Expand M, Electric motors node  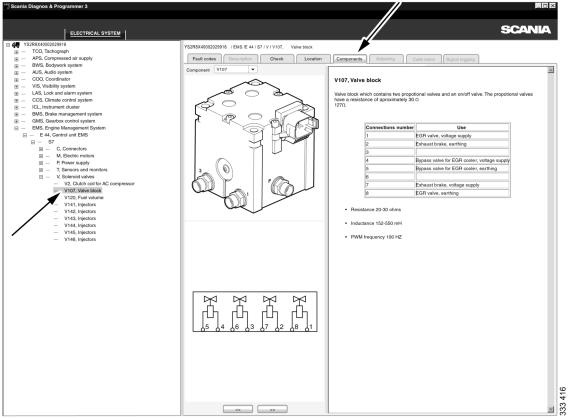pos(41,156)
